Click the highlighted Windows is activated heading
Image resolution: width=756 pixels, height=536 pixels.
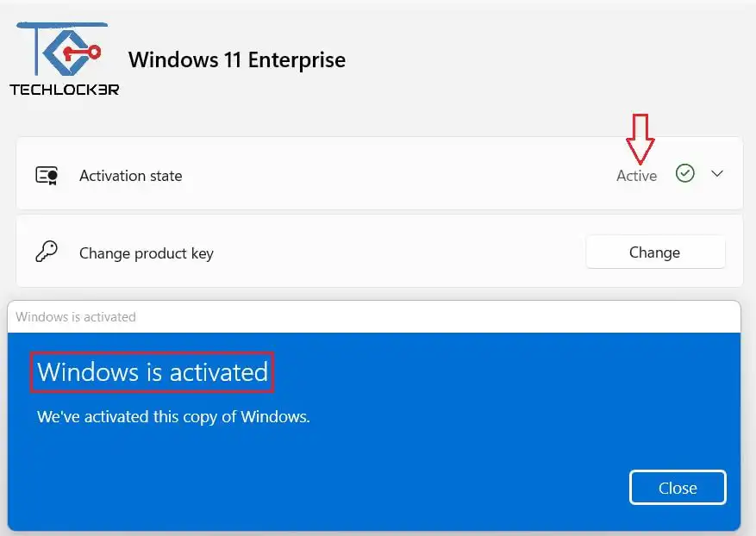tap(153, 372)
